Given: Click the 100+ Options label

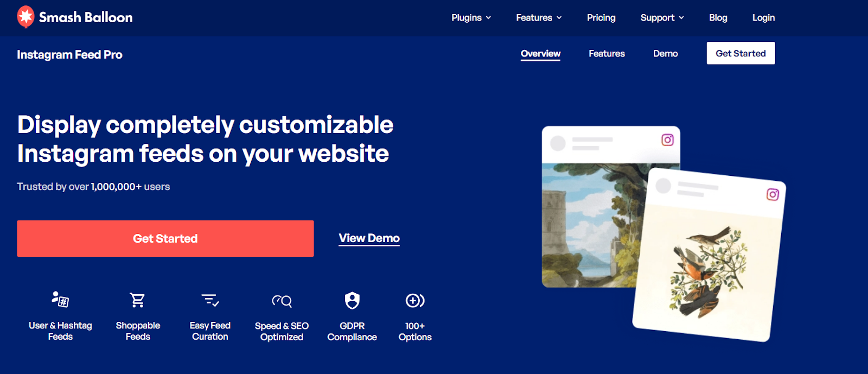Looking at the screenshot, I should pyautogui.click(x=415, y=332).
